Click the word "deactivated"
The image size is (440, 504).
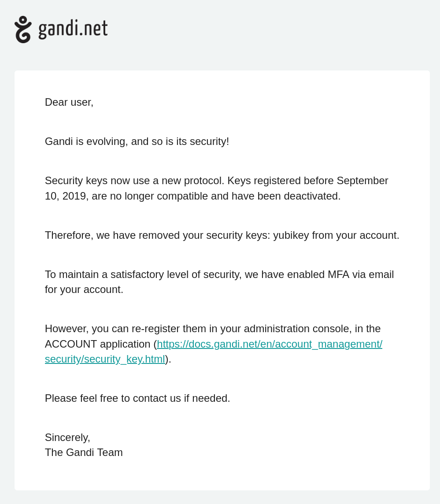tap(311, 196)
